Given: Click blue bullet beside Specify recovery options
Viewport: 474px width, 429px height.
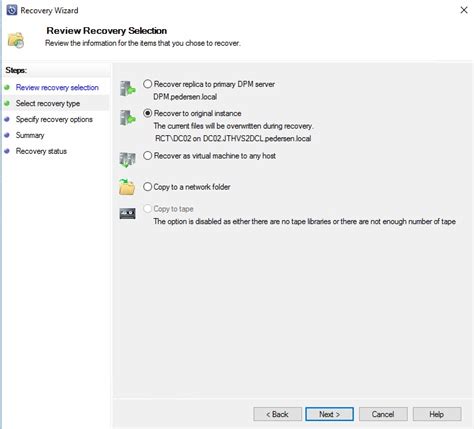Looking at the screenshot, I should pos(7,119).
